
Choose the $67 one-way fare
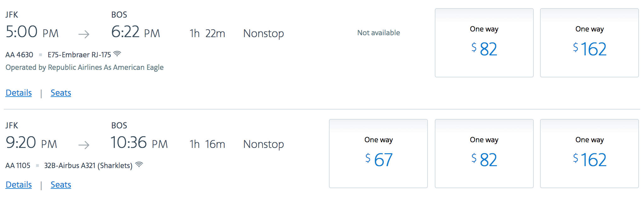(x=378, y=154)
